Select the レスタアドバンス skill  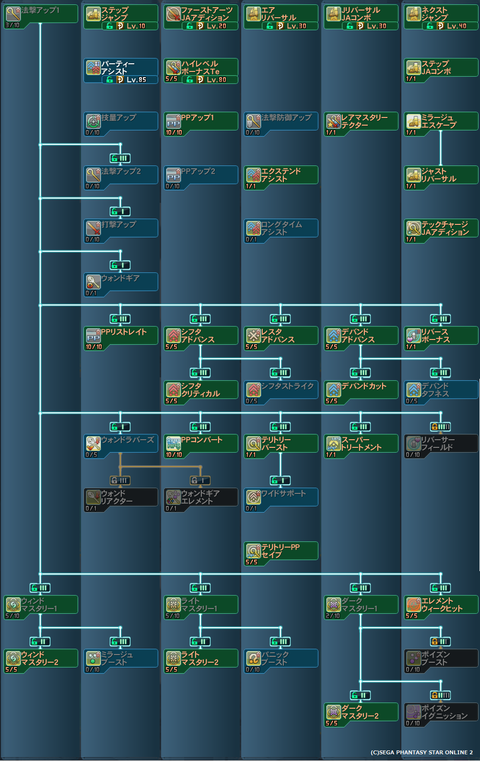(281, 339)
